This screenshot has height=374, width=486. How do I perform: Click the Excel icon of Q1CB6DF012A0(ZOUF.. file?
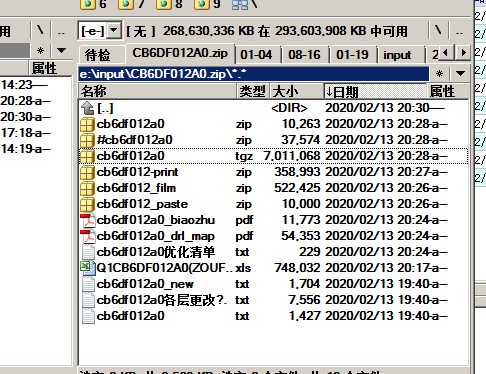(87, 268)
